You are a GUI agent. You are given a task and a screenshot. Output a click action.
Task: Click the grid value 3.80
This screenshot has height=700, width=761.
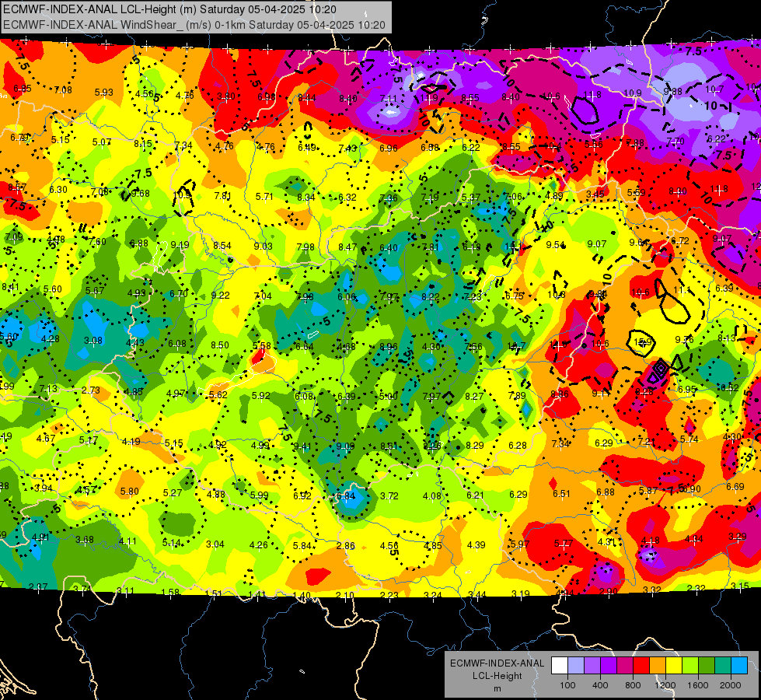pos(226,96)
